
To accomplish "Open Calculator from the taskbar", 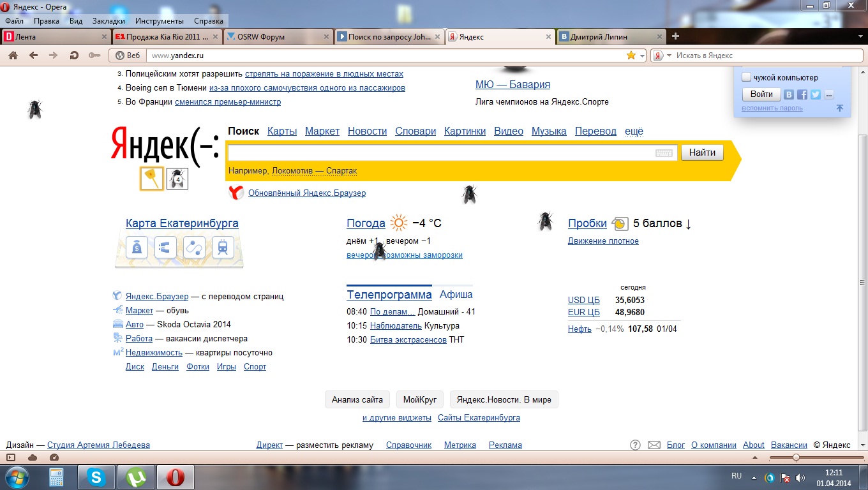I will tap(57, 477).
